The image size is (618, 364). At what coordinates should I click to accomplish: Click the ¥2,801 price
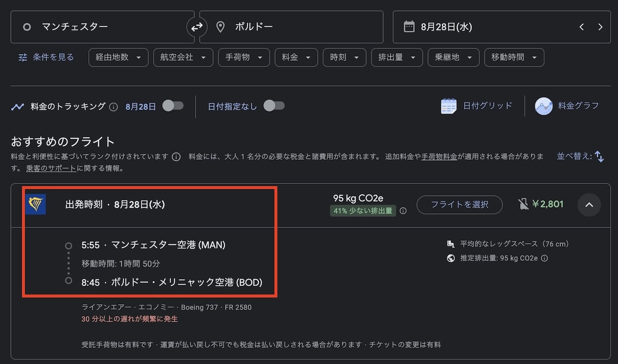click(x=548, y=204)
